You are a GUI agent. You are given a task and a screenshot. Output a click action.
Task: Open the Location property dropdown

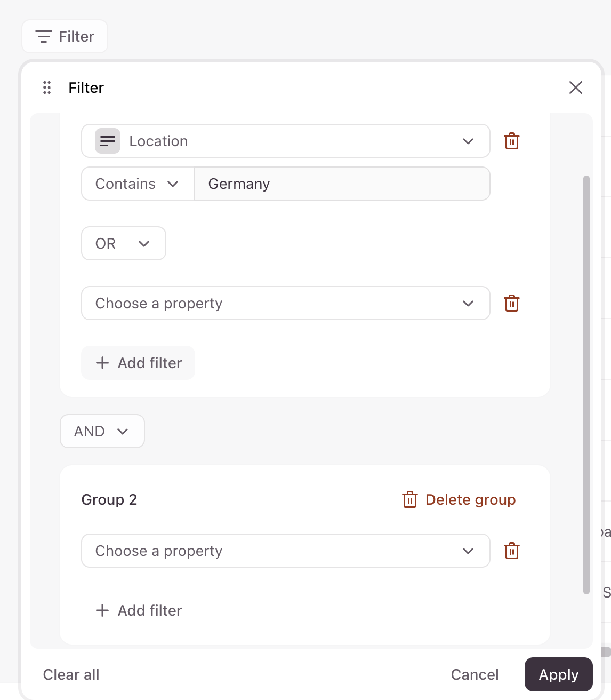pyautogui.click(x=285, y=141)
